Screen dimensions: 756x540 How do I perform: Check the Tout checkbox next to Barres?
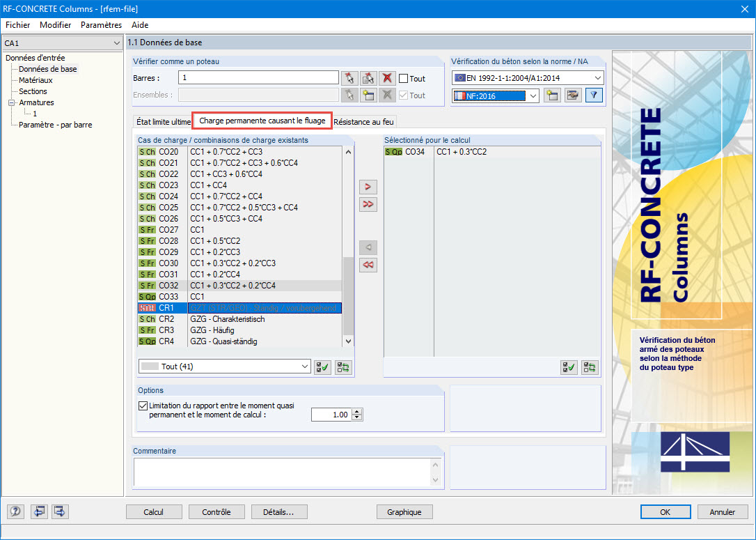click(404, 79)
